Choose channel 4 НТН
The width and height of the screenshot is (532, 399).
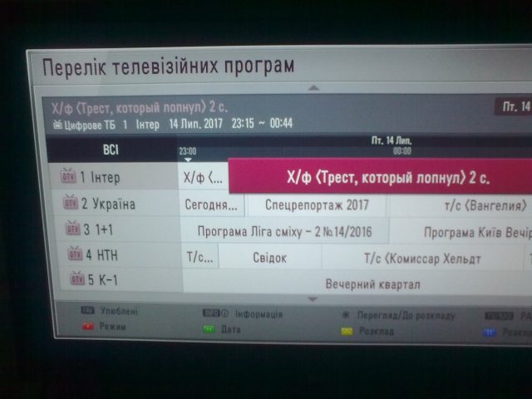click(120, 254)
